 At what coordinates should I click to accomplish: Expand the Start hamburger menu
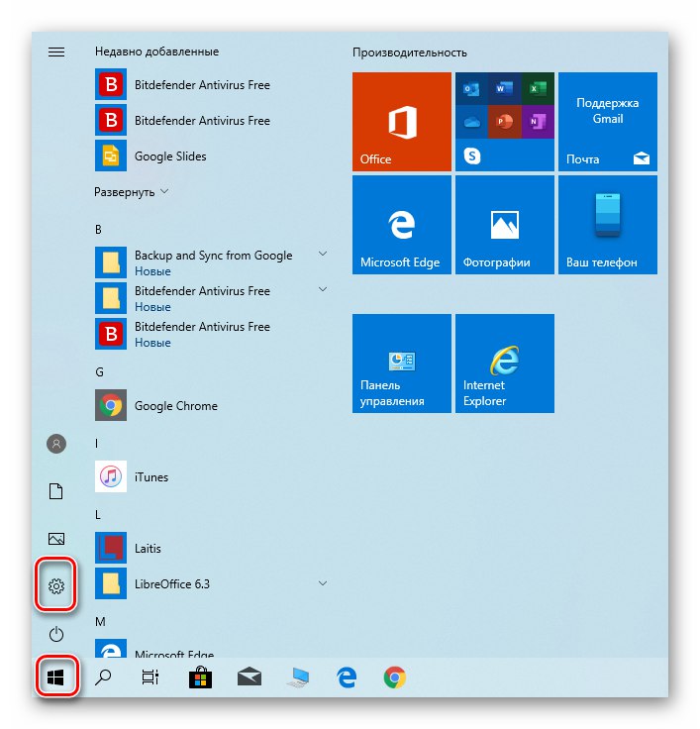click(56, 52)
